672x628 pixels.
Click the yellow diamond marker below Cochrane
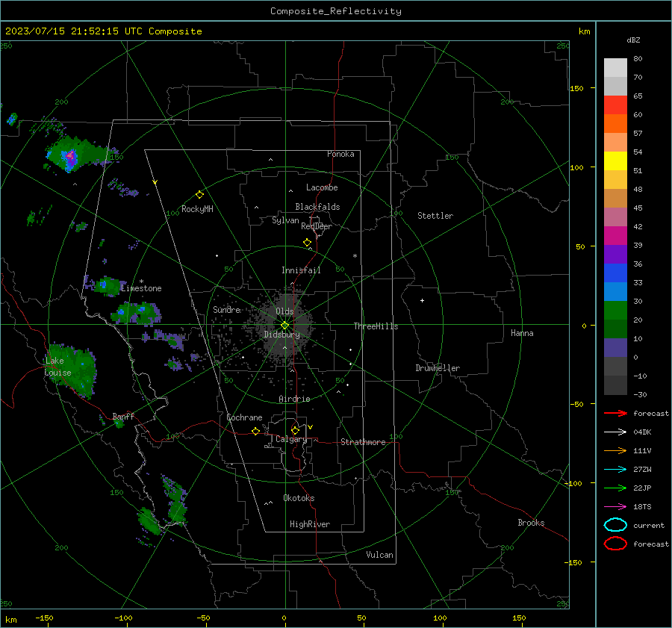[255, 431]
